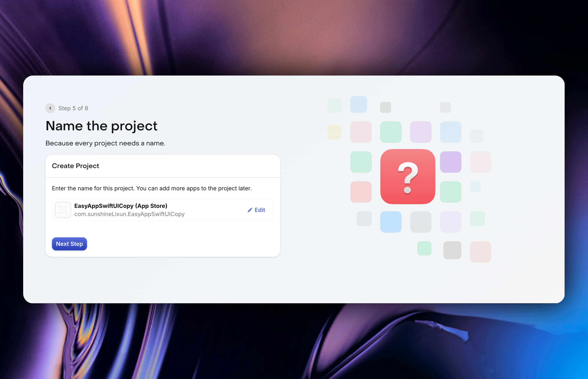This screenshot has height=379, width=588.
Task: Click the bundle ID com.sunshineLixun.EasyAppSwiftUICopy
Action: pyautogui.click(x=129, y=214)
